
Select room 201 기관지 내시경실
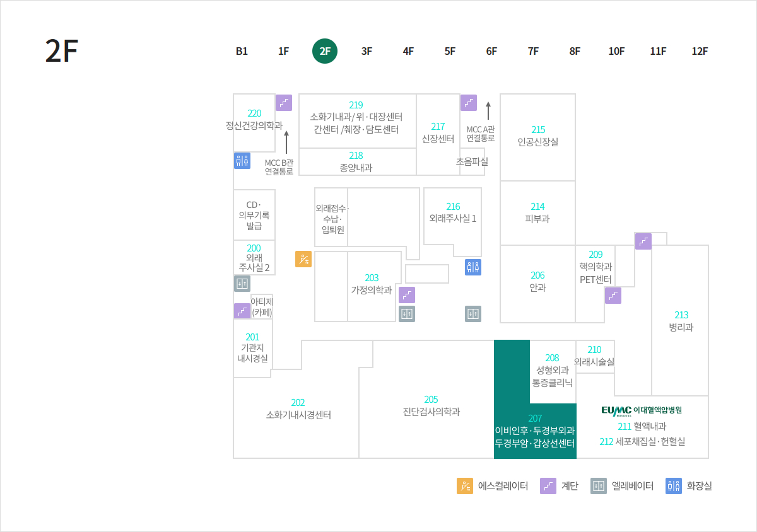coord(252,348)
